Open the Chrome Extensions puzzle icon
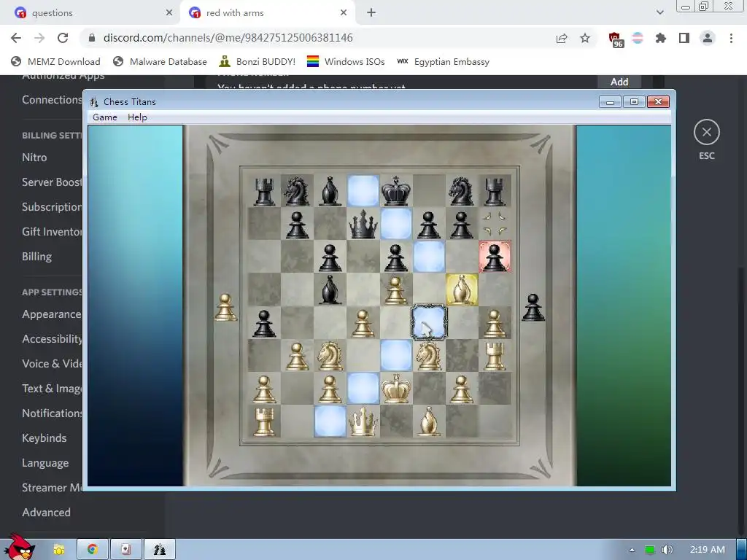This screenshot has width=747, height=560. pos(661,38)
